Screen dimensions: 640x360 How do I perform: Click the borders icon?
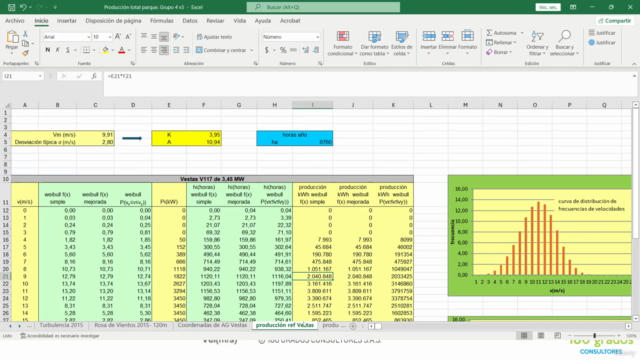[87, 50]
